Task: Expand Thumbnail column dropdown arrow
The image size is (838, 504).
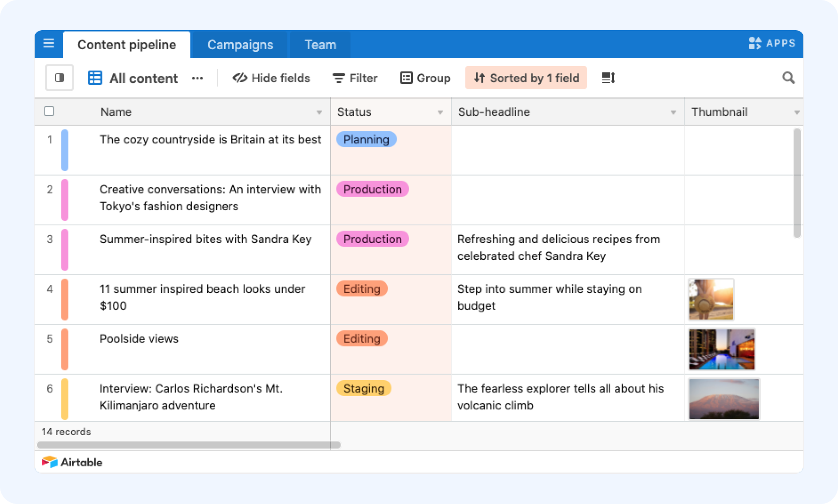Action: (x=797, y=112)
